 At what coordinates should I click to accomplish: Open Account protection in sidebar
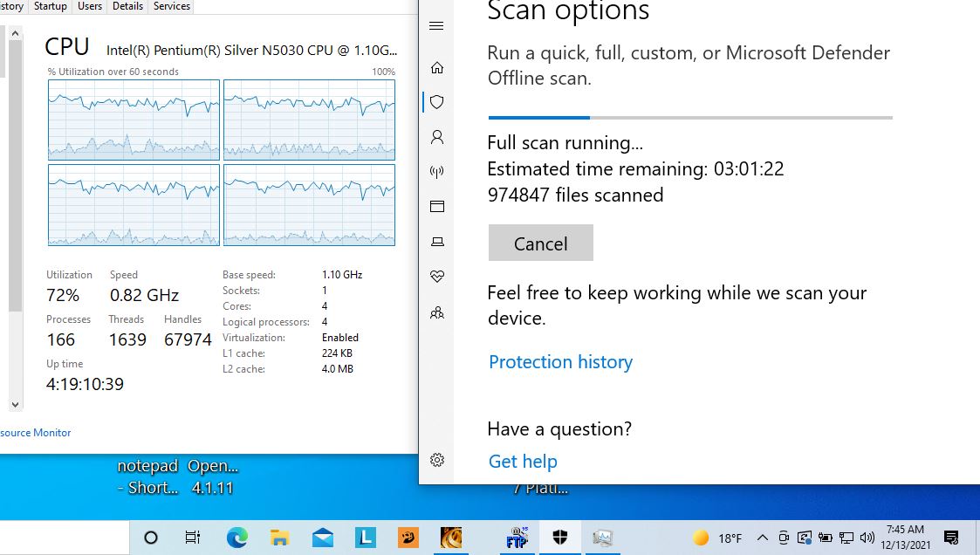437,137
